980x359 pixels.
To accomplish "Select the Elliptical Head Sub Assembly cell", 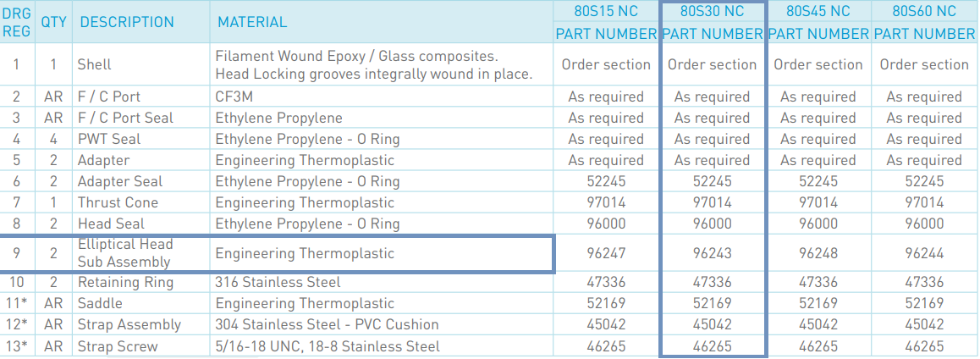I will pyautogui.click(x=125, y=253).
